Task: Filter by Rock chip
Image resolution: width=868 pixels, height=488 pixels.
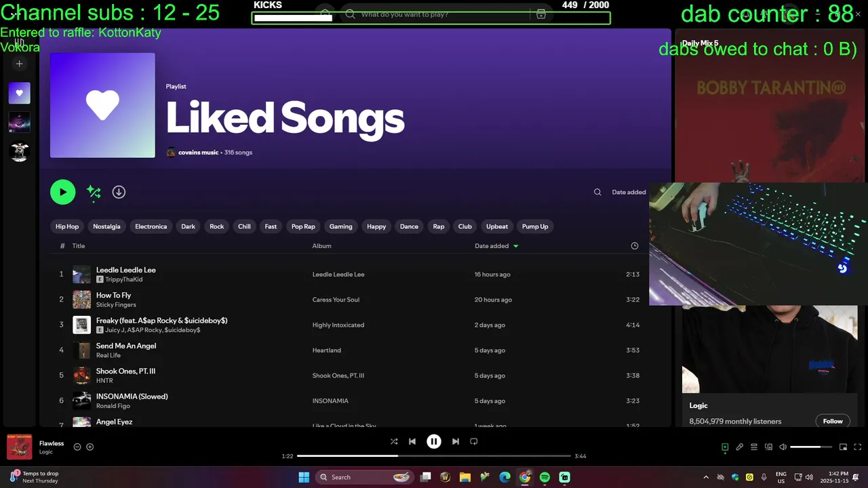Action: (217, 226)
